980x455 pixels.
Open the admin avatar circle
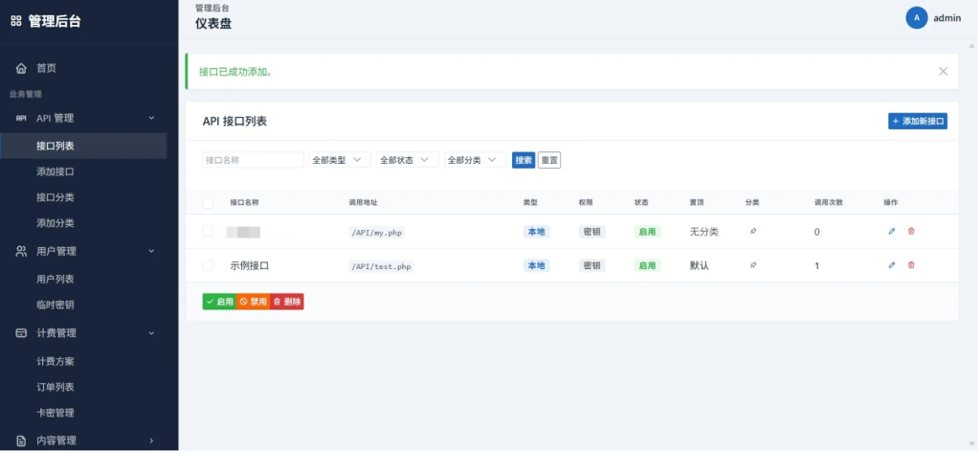coord(916,18)
